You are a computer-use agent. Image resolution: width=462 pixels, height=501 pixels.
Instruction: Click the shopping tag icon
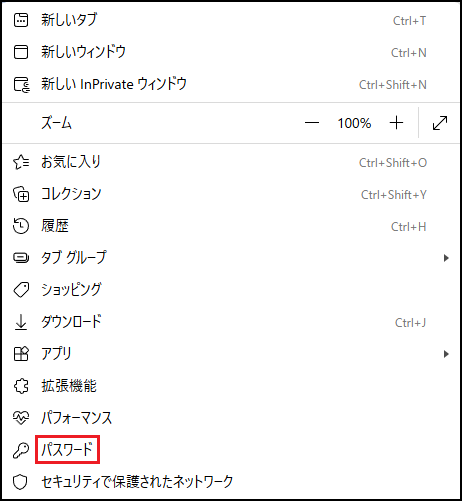tap(21, 290)
